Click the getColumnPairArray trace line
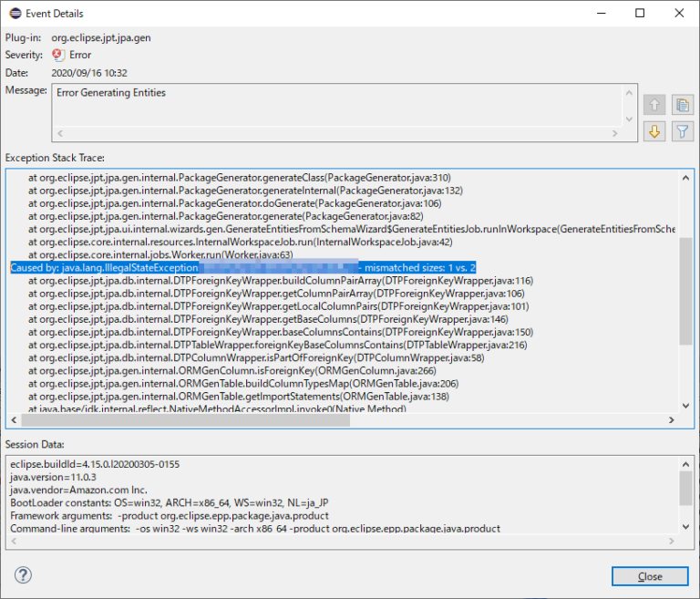700x599 pixels. point(276,294)
